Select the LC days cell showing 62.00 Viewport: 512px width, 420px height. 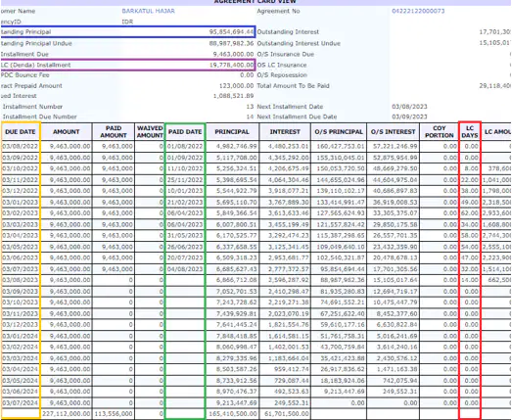point(470,213)
